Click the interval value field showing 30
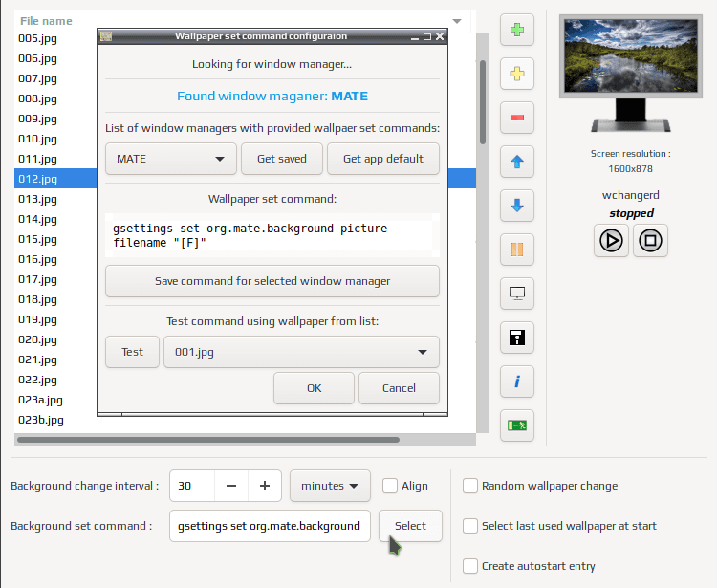Image resolution: width=717 pixels, height=588 pixels. [x=192, y=486]
